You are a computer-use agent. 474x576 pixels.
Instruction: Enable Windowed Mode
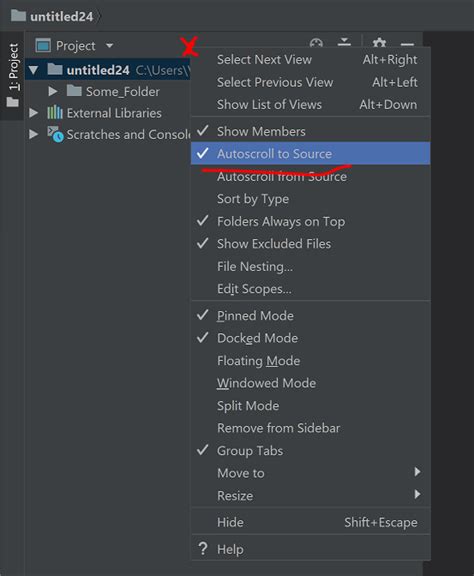pos(310,383)
